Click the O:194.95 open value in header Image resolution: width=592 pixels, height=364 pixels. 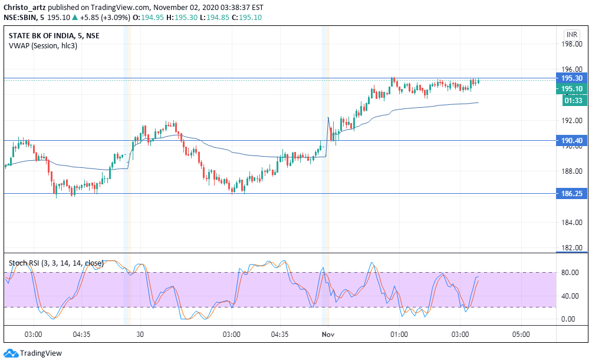click(x=148, y=17)
